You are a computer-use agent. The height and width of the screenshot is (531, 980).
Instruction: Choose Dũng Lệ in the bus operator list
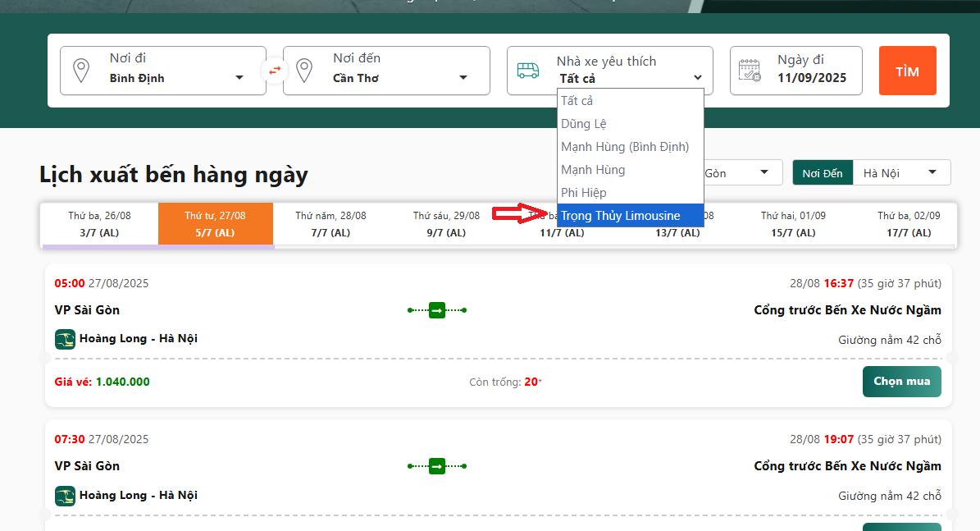583,124
